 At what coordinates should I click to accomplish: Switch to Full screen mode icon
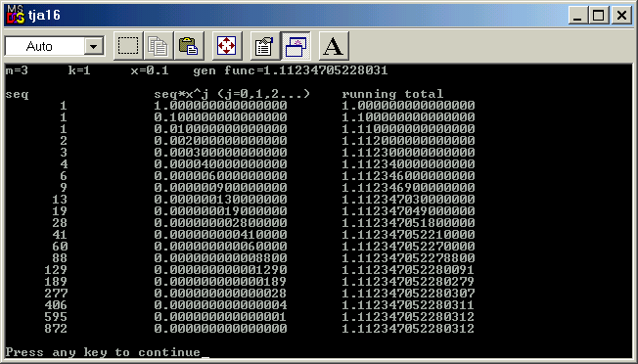227,46
